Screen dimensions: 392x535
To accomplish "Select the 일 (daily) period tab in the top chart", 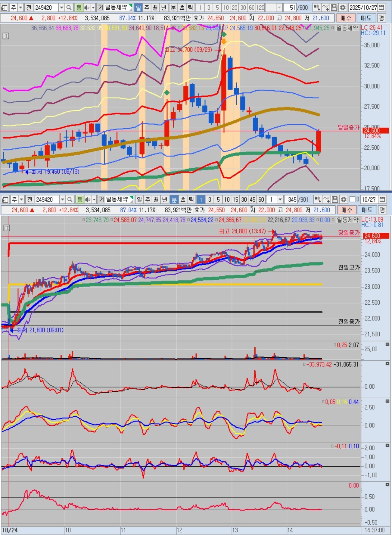I will pos(138,8).
